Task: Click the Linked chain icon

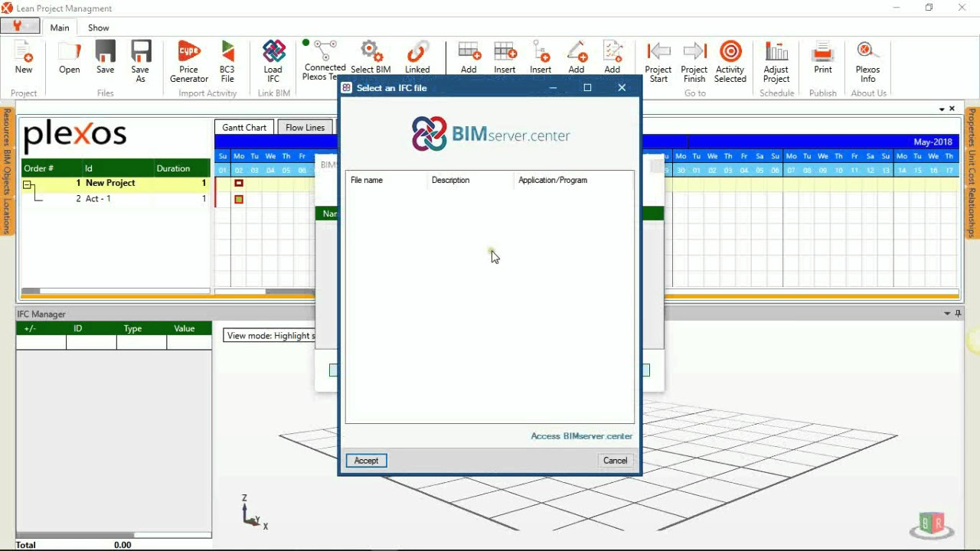Action: click(x=417, y=52)
